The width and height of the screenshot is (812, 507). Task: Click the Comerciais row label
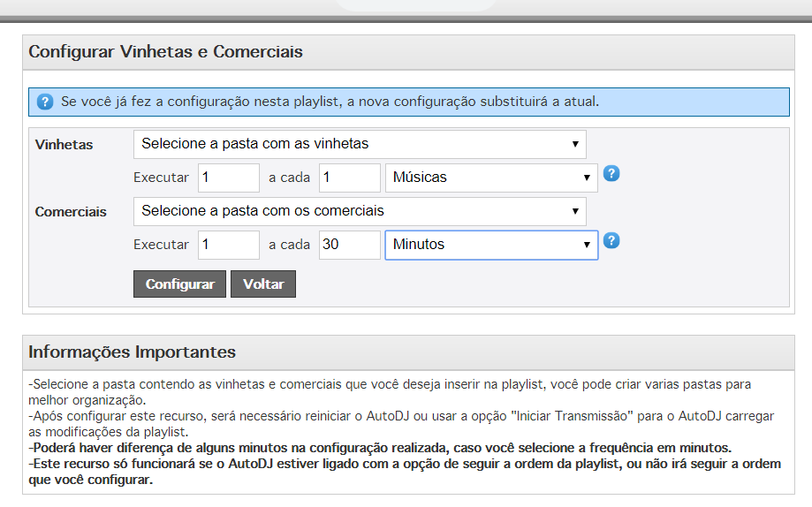pos(71,212)
